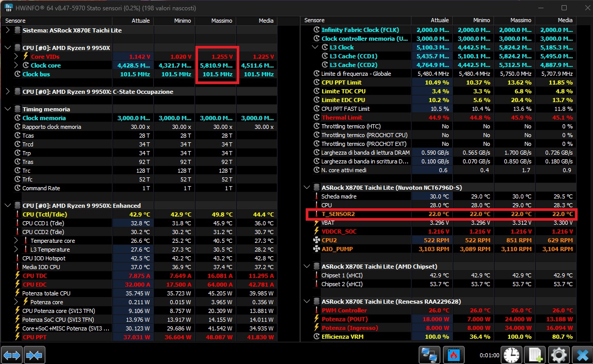Expand Sistema: ASRock X870E Taichi Lite group
This screenshot has width=593, height=364.
point(8,30)
